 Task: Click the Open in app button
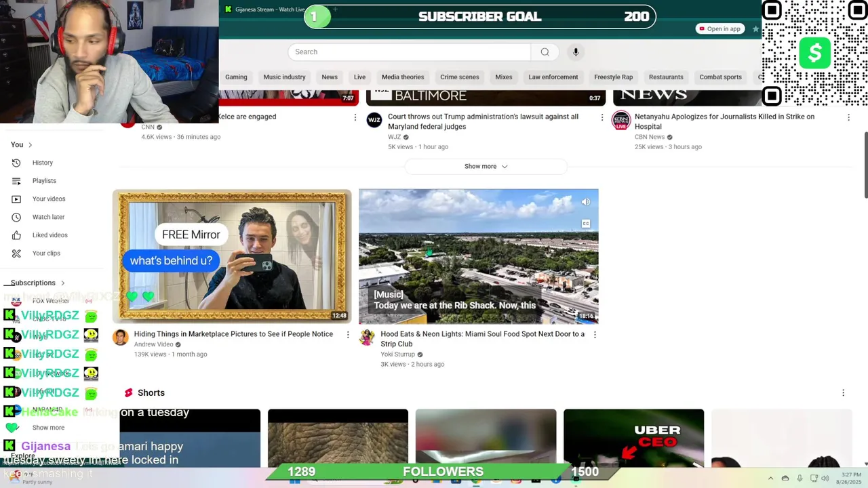pyautogui.click(x=719, y=29)
